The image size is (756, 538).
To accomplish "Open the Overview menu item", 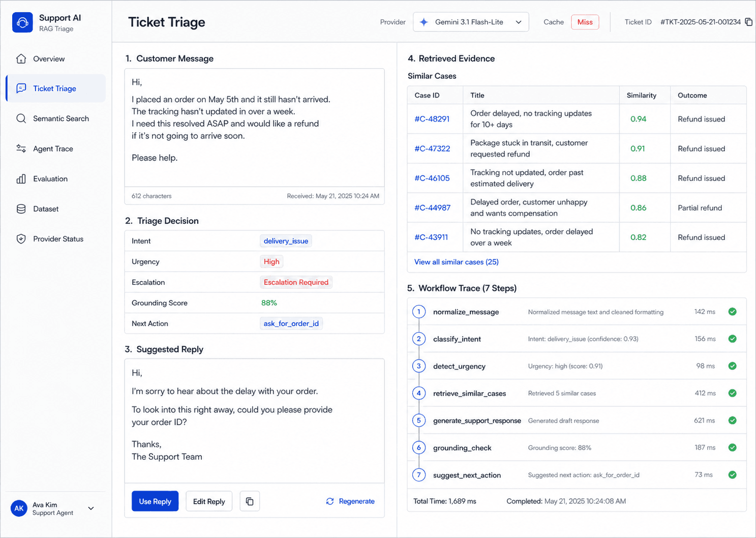I will point(56,58).
